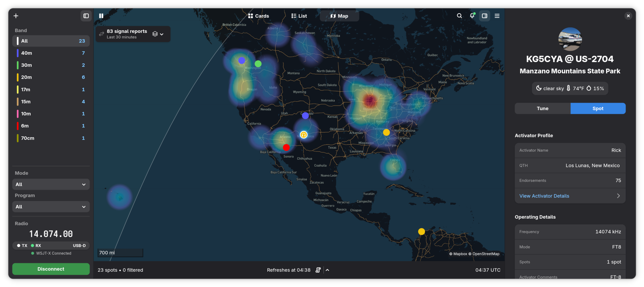Viewport: 644px width, 287px height.
Task: Open View Activator Details link
Action: [x=570, y=196]
